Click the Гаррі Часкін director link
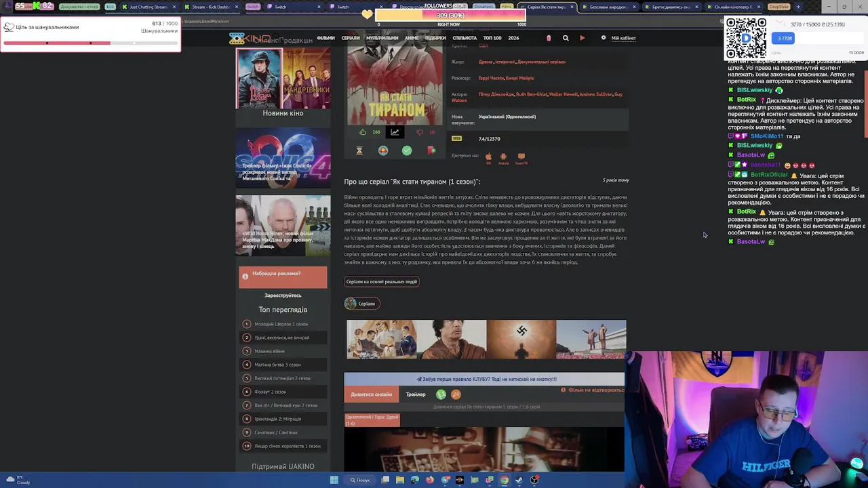Image resolution: width=868 pixels, height=488 pixels. tap(491, 78)
